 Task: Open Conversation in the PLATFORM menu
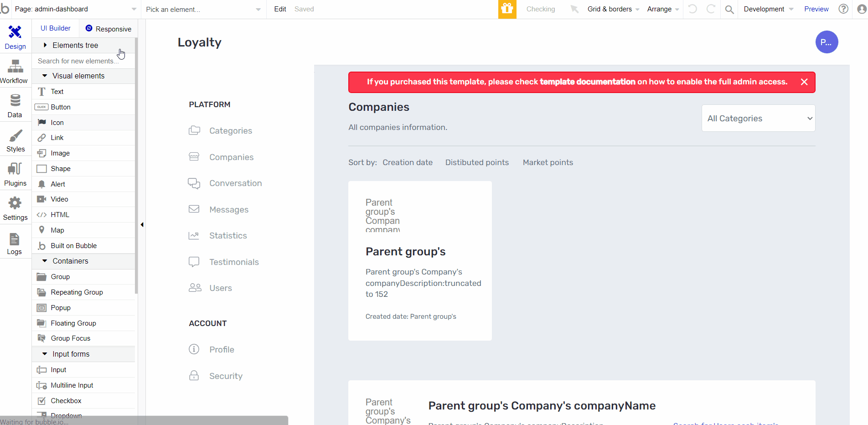(225, 183)
